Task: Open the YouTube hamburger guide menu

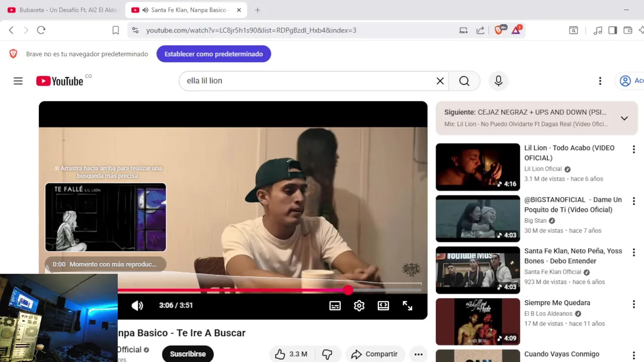Action: tap(18, 81)
